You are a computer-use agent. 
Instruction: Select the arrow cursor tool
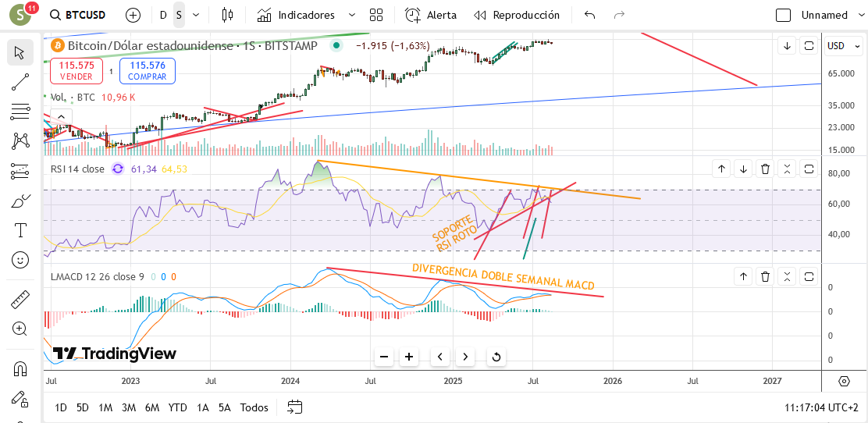coord(20,52)
